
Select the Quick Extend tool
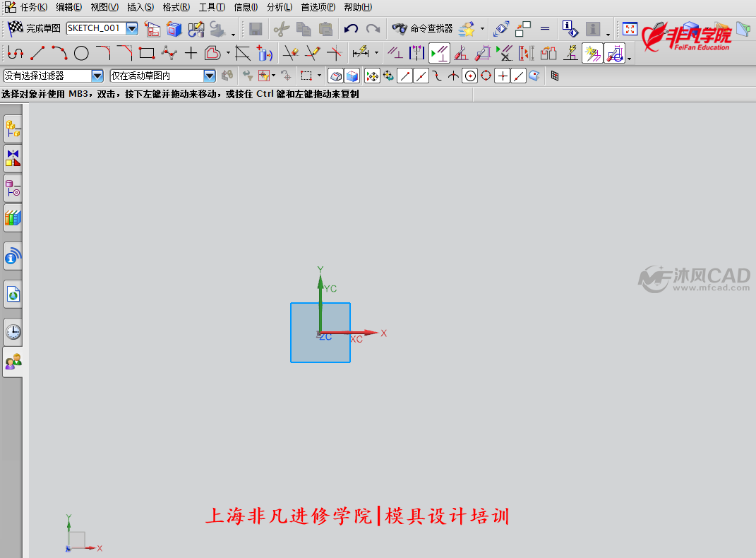313,53
